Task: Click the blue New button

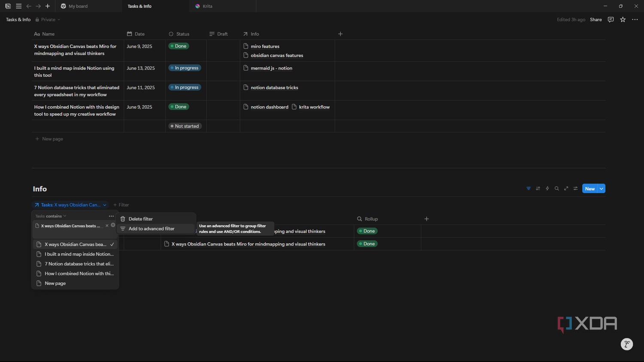Action: [590, 189]
